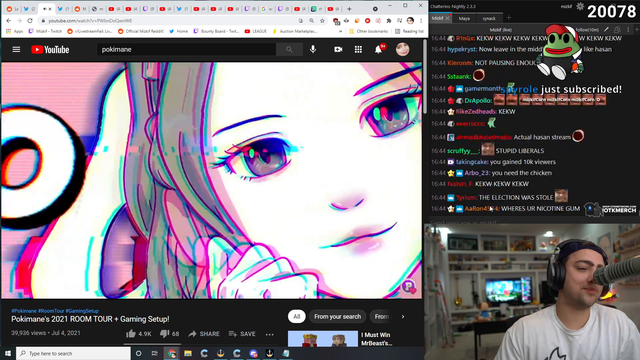Activate voice search microphone icon
The image size is (640, 360).
(x=313, y=49)
